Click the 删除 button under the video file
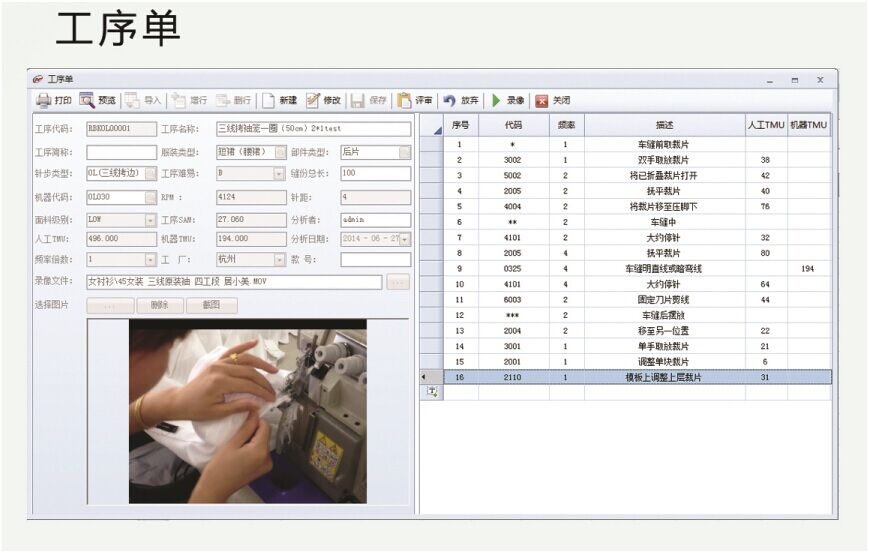Image resolution: width=869 pixels, height=553 pixels. [x=160, y=306]
